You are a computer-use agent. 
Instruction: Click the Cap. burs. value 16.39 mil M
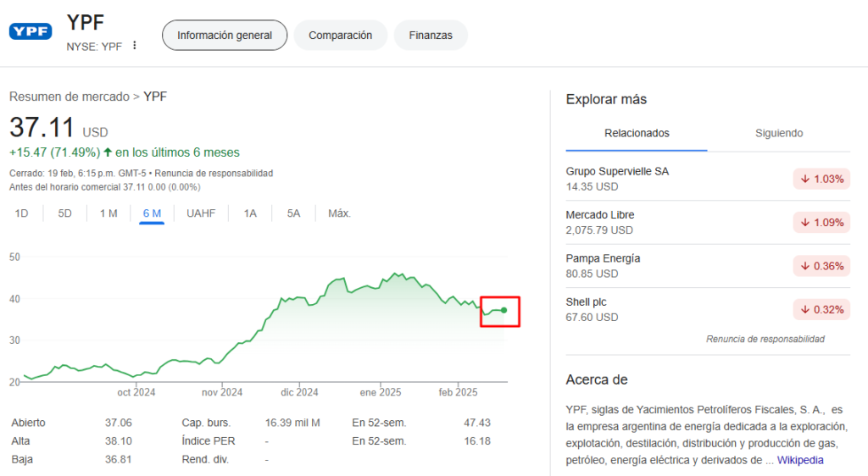point(292,423)
